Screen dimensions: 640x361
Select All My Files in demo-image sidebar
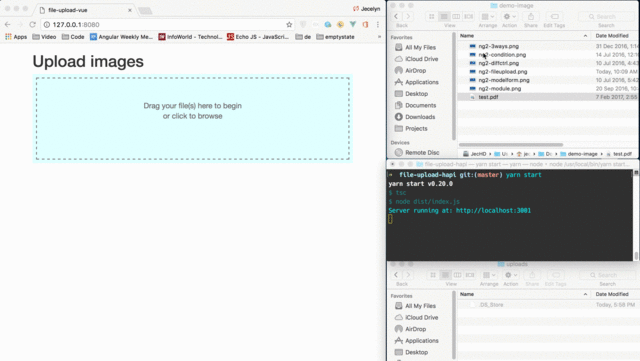click(420, 47)
